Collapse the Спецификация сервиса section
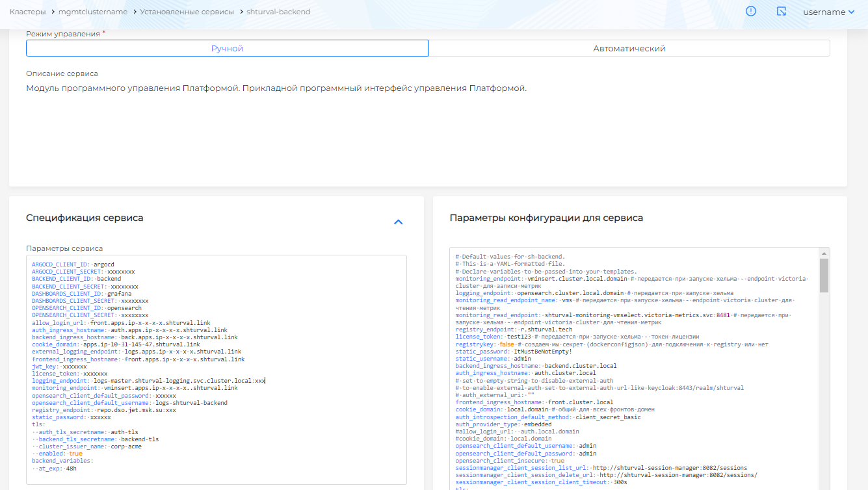This screenshot has height=490, width=868. tap(399, 222)
